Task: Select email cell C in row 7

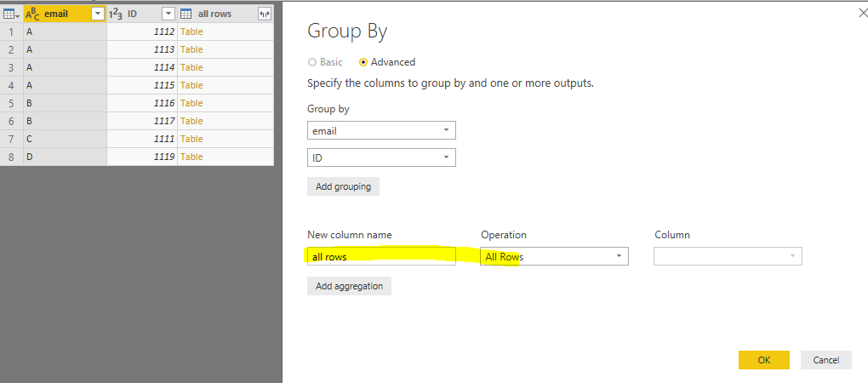Action: click(x=65, y=139)
